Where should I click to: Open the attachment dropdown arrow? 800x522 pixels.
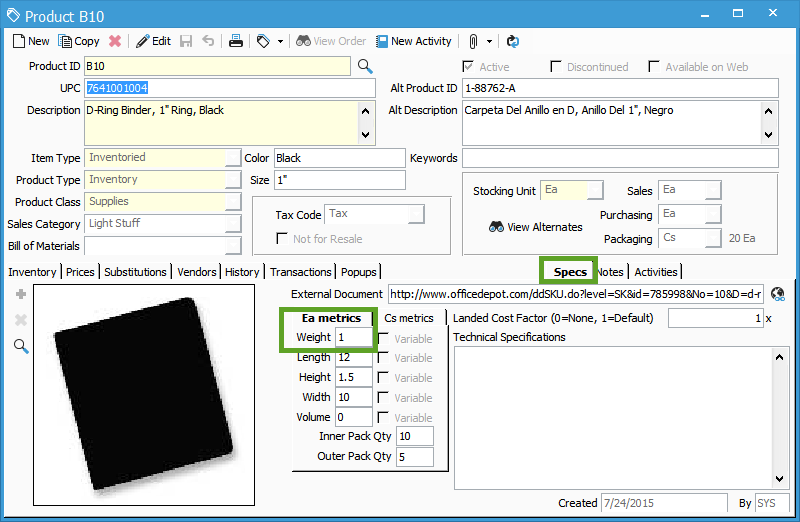[489, 42]
